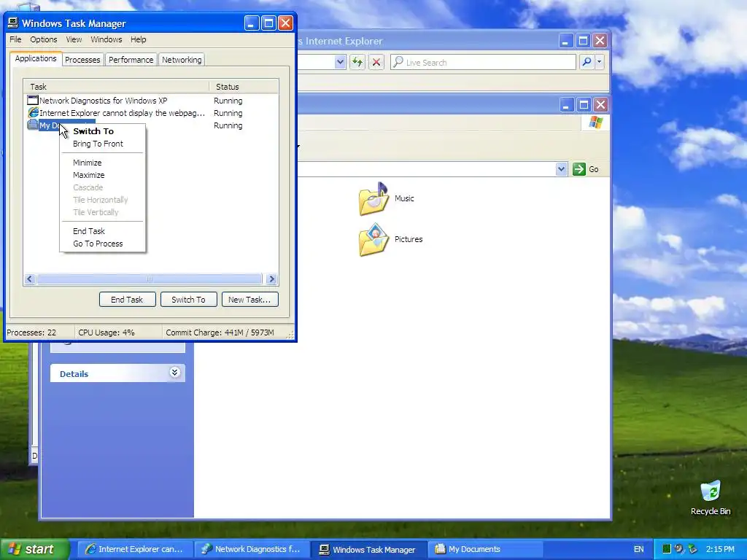Open Task Manager File menu
Viewport: 747px width, 560px height.
click(15, 39)
